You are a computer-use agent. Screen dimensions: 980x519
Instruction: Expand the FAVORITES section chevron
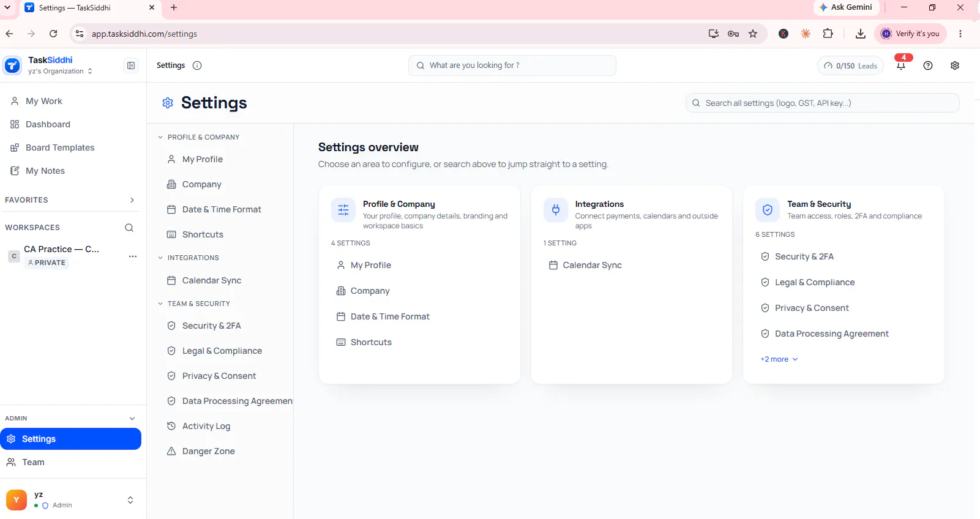click(x=132, y=200)
